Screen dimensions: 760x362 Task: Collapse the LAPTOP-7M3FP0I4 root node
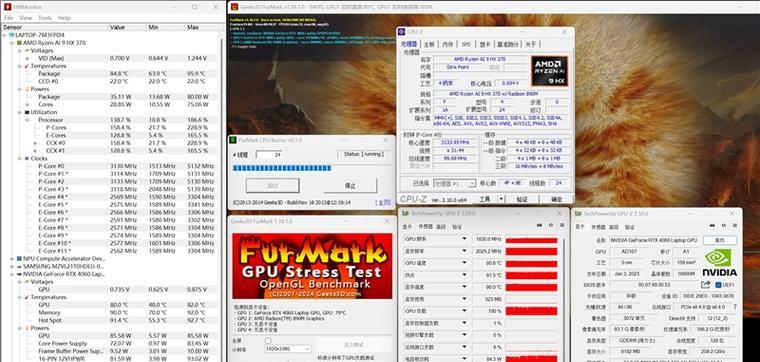[5, 35]
